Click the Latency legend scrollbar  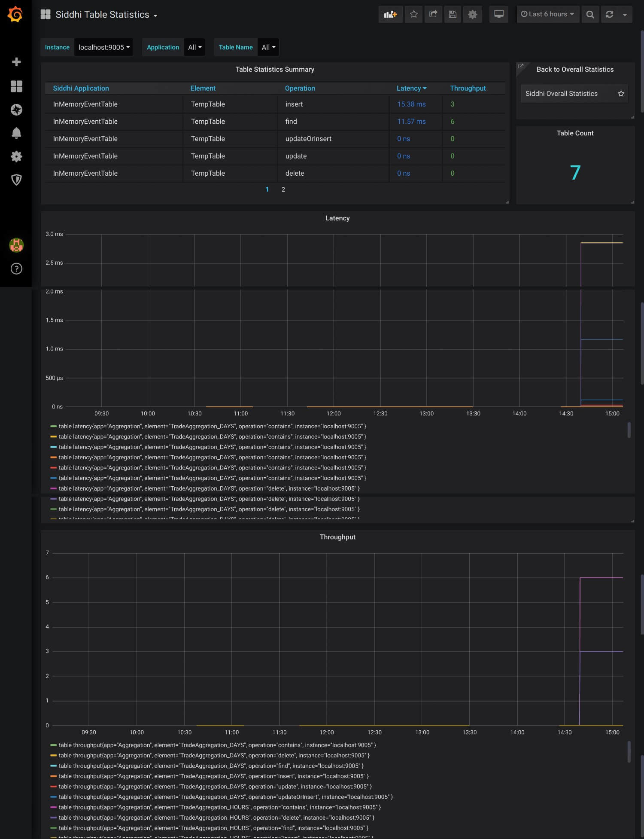click(629, 430)
